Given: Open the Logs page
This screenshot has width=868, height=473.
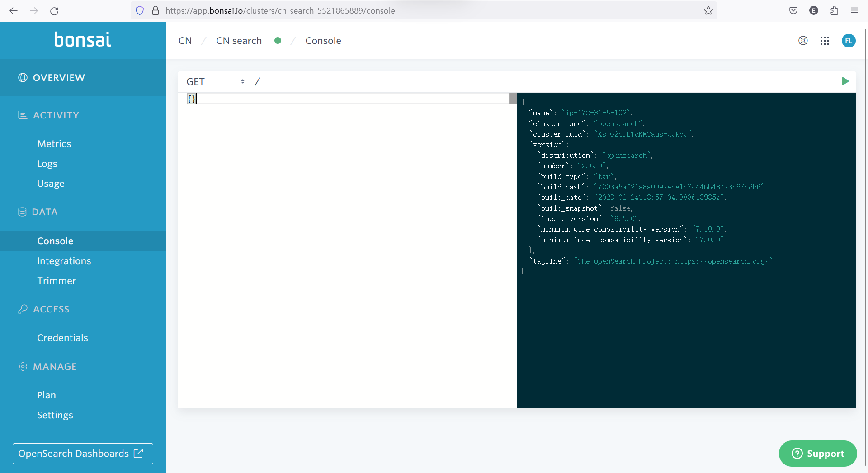Looking at the screenshot, I should pyautogui.click(x=47, y=164).
